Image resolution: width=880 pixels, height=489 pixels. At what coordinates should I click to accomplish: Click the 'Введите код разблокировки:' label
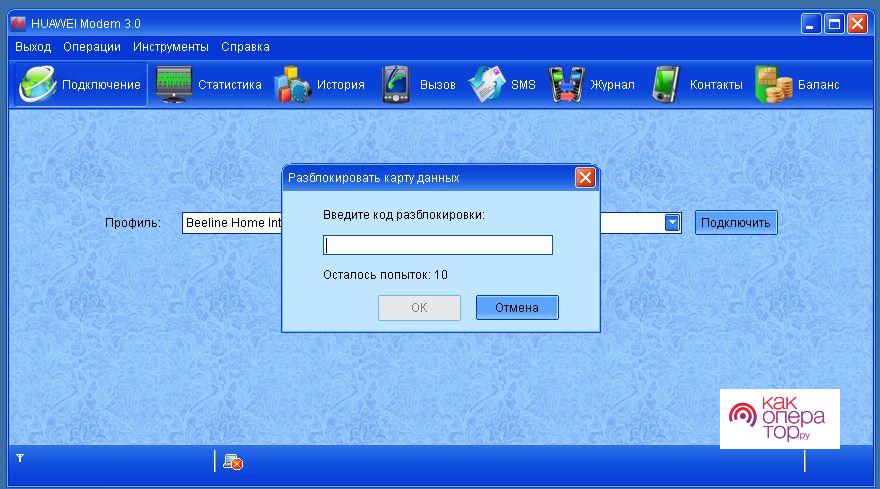point(404,215)
